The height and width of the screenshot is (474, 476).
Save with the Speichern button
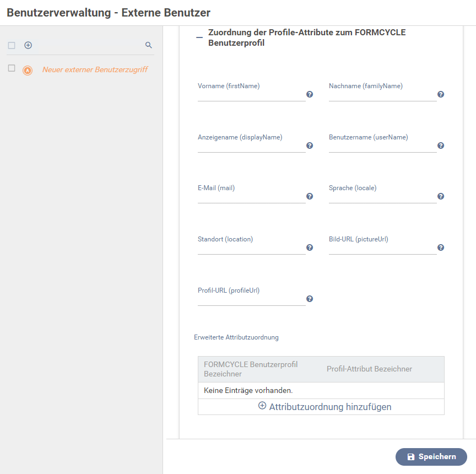[x=431, y=456]
